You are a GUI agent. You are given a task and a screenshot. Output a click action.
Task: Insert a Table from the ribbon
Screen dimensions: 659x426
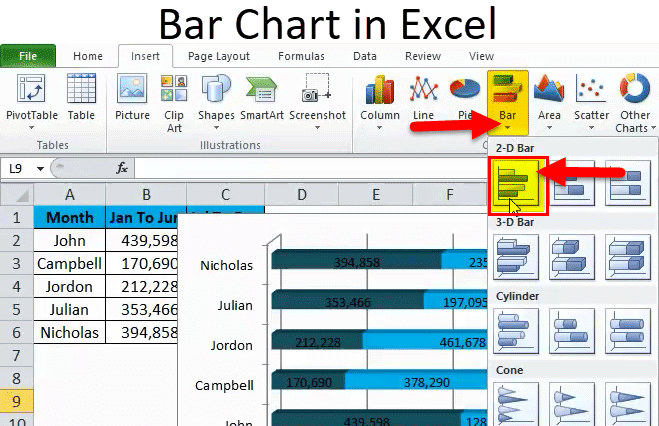click(x=81, y=97)
